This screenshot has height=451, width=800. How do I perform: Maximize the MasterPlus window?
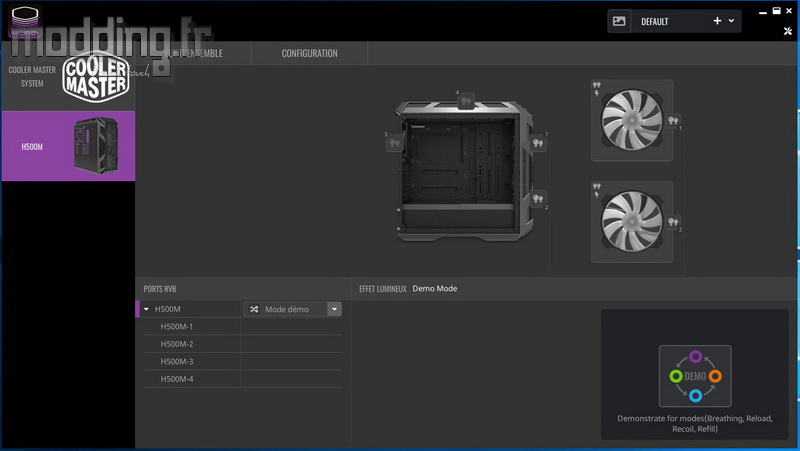(x=776, y=11)
